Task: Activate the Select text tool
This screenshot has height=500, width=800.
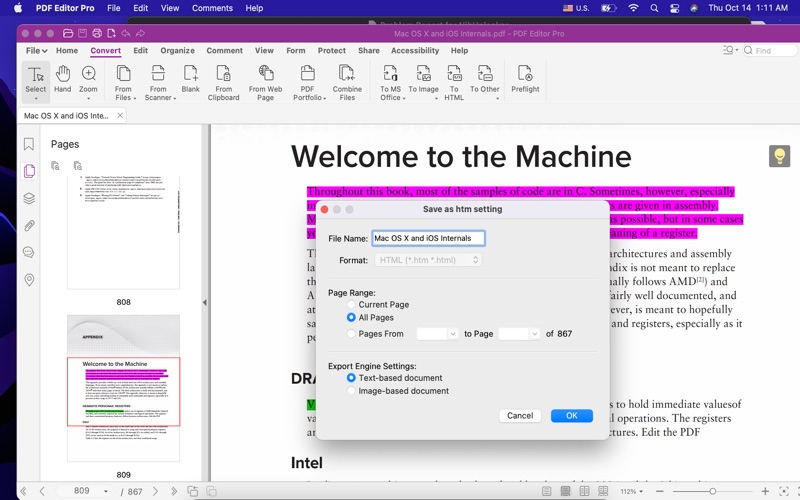Action: (x=36, y=81)
